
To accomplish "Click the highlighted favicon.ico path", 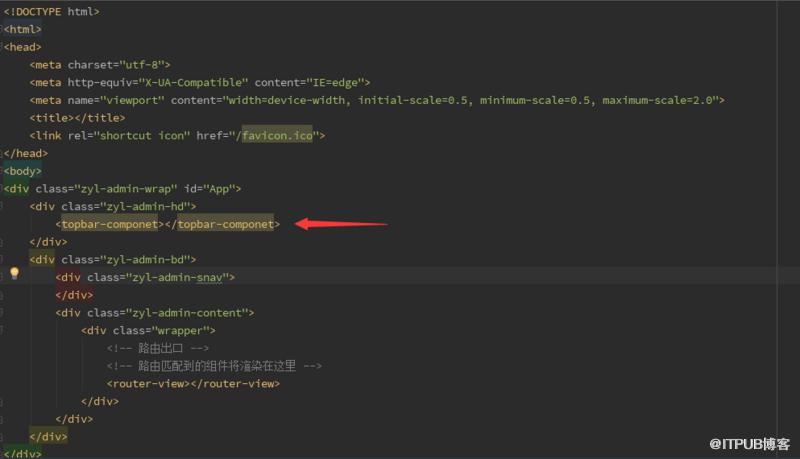I will pos(277,136).
